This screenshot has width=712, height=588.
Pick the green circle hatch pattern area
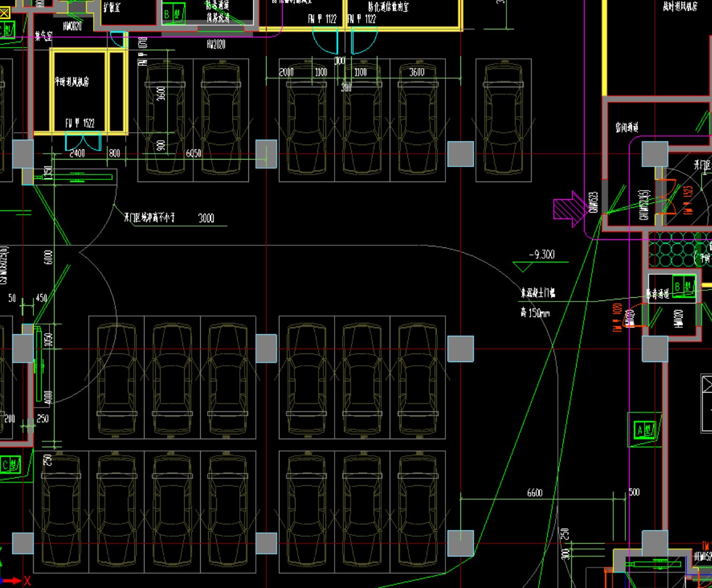[x=680, y=250]
